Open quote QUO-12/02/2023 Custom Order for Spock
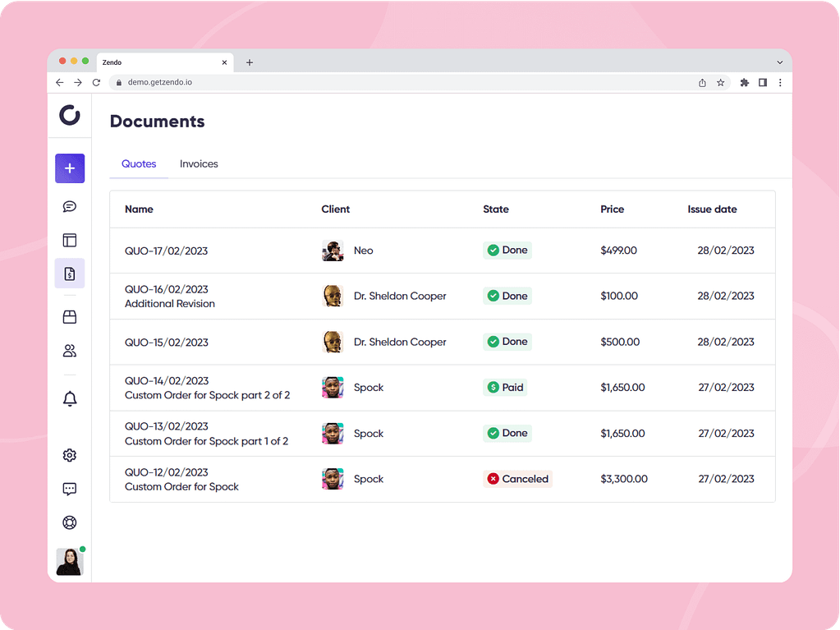Viewport: 840px width, 630px height. [x=181, y=480]
